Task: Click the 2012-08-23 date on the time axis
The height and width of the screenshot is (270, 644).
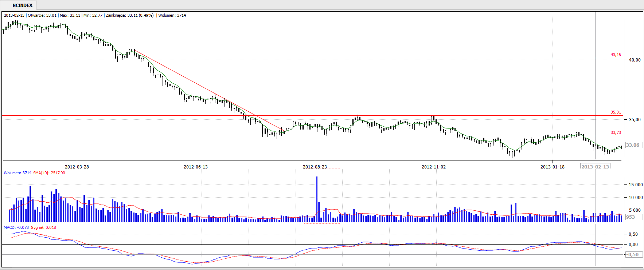Action: pos(315,167)
